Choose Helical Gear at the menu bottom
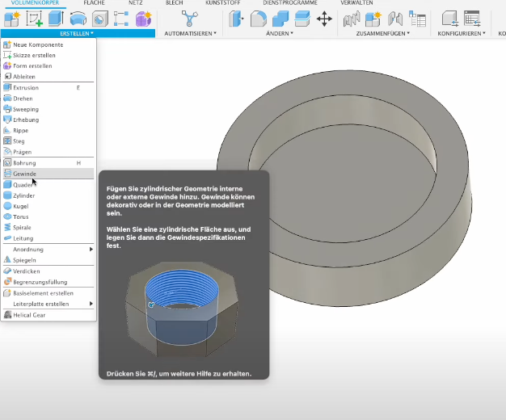This screenshot has width=506, height=420. (x=30, y=315)
